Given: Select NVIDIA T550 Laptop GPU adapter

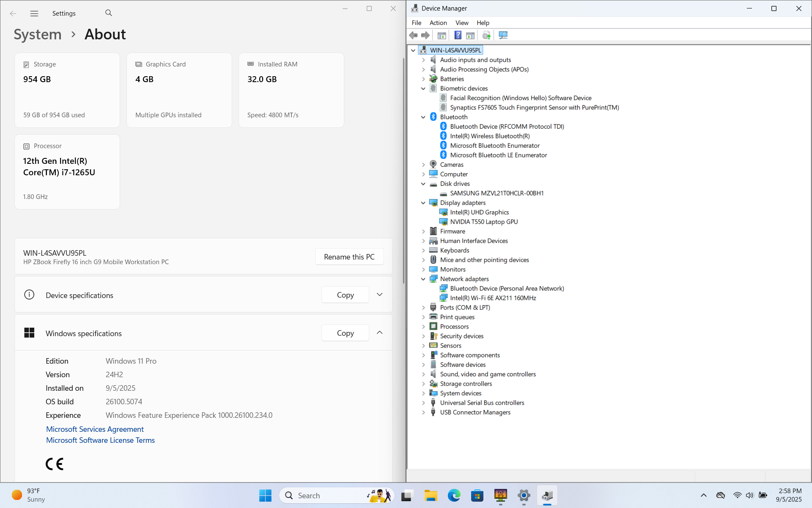Looking at the screenshot, I should 484,222.
